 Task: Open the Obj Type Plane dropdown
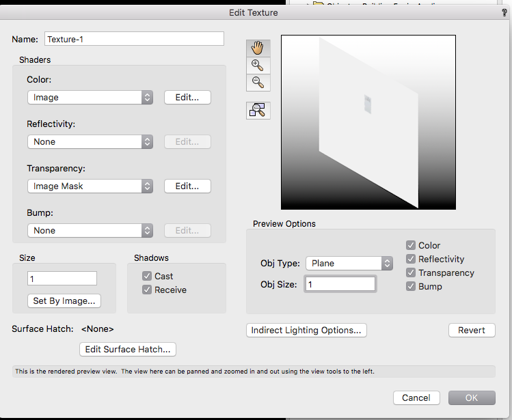[x=349, y=264]
